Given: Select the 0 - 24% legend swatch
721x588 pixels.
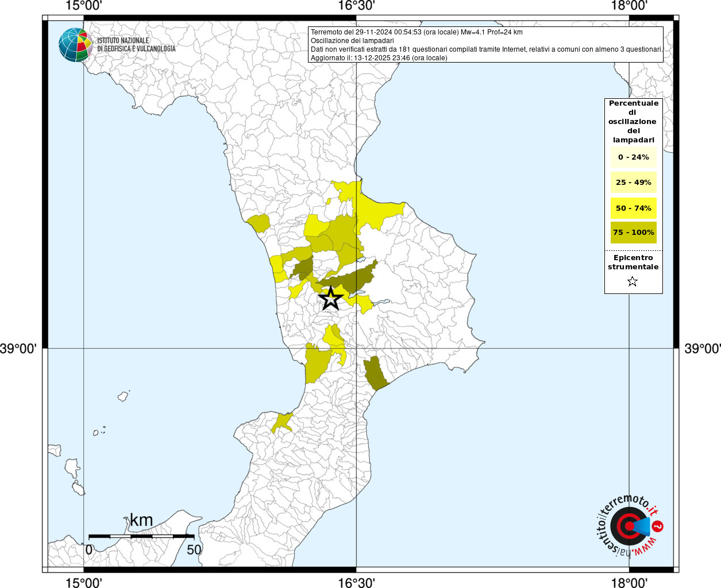Looking at the screenshot, I should point(633,157).
